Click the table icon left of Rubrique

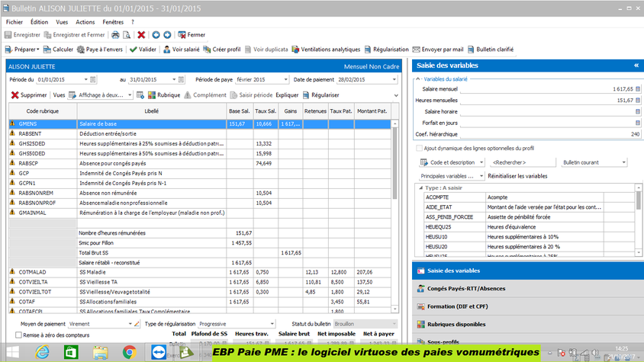tap(140, 95)
